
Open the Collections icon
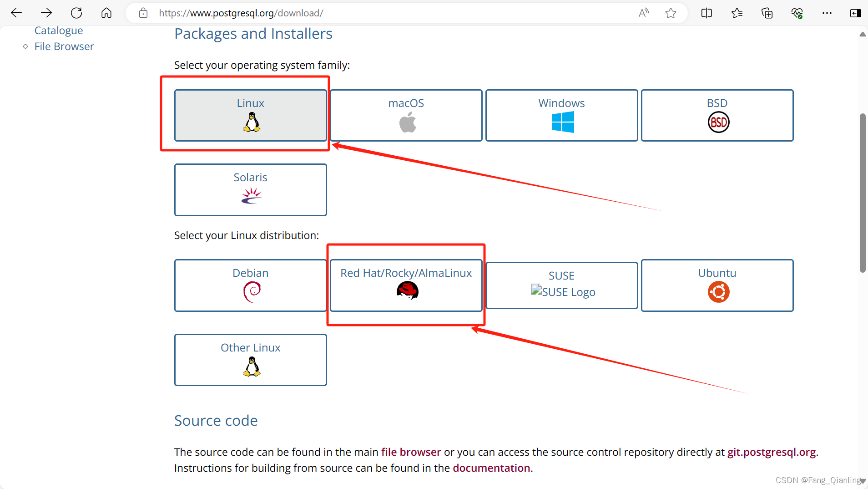point(767,13)
